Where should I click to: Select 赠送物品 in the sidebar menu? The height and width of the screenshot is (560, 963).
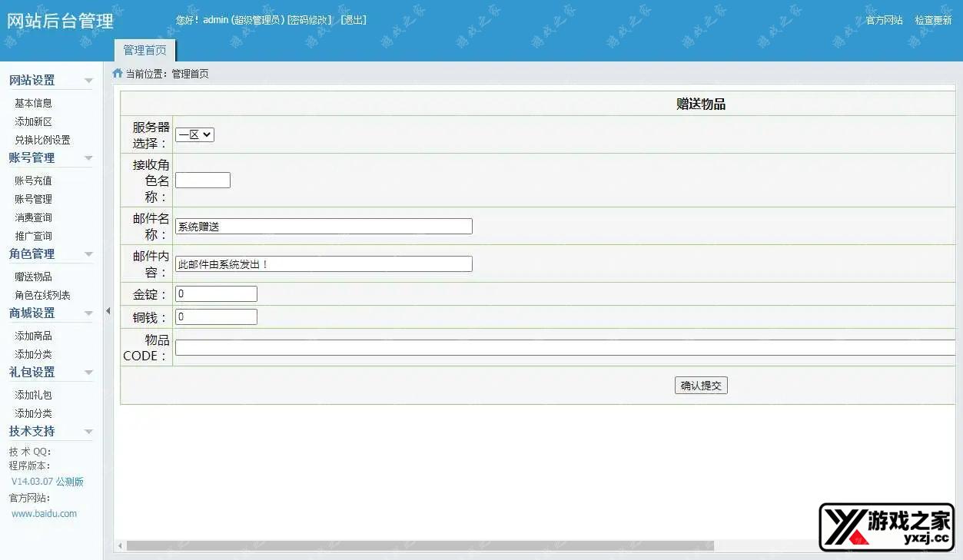[x=32, y=277]
